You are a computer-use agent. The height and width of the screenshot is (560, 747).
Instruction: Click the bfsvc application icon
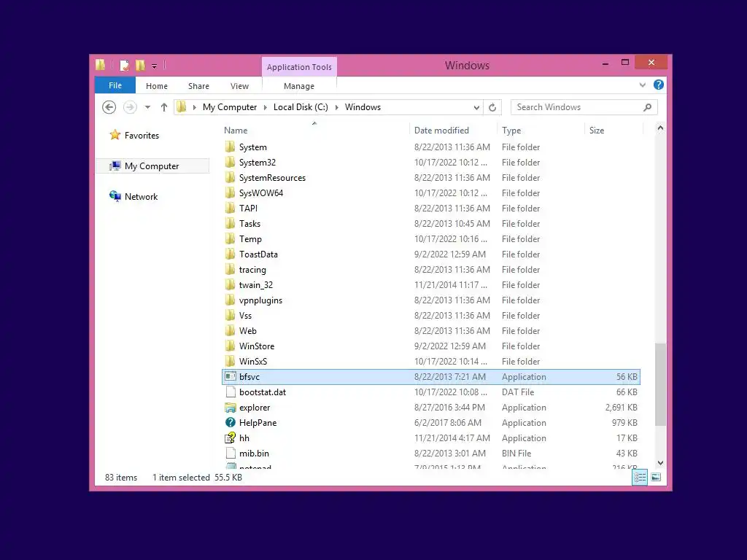231,377
